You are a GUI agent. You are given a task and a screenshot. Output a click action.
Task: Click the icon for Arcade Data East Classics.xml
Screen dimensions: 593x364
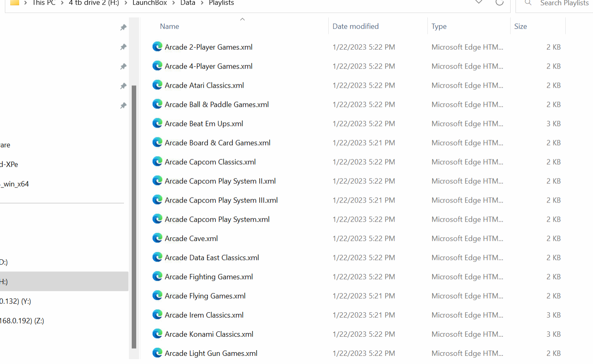(x=157, y=257)
